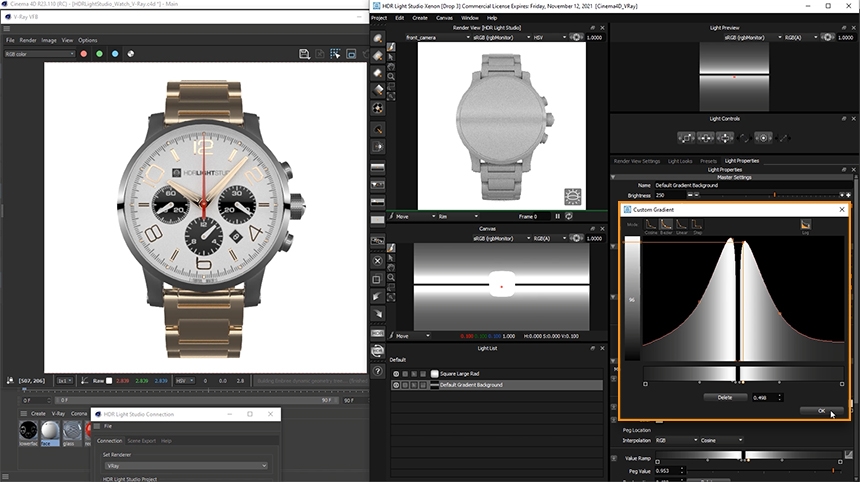This screenshot has height=482, width=860.
Task: Add the dark spotted light in left toolbar
Action: 378,108
